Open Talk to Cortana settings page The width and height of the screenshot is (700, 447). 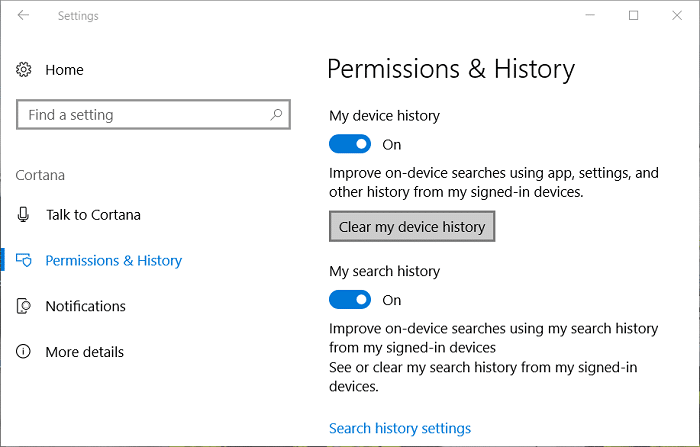pos(93,215)
